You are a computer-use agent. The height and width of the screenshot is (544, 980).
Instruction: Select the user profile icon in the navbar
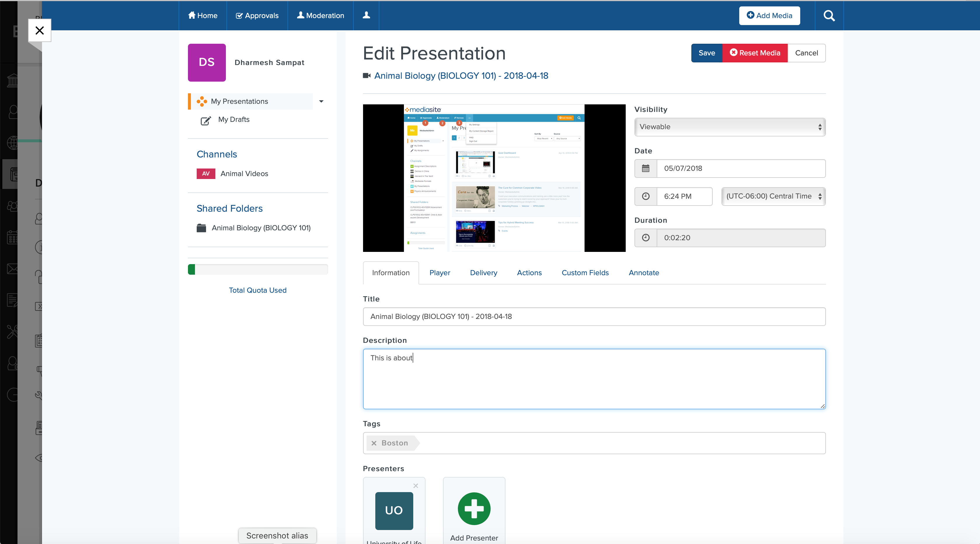[x=366, y=15]
